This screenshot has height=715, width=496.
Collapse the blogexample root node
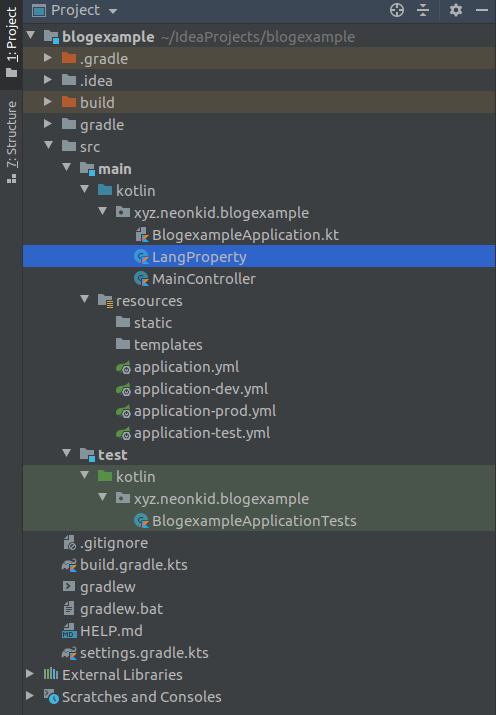pos(31,36)
